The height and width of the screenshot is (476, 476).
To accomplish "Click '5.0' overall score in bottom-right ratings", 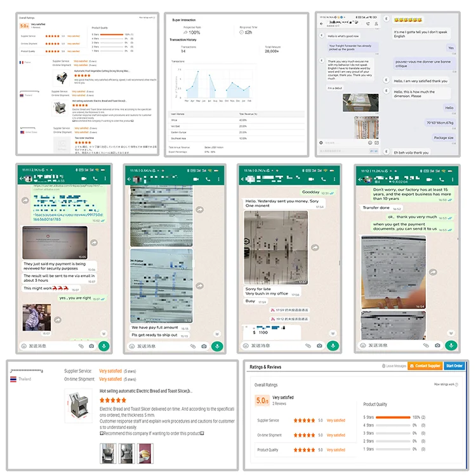I will coord(262,400).
